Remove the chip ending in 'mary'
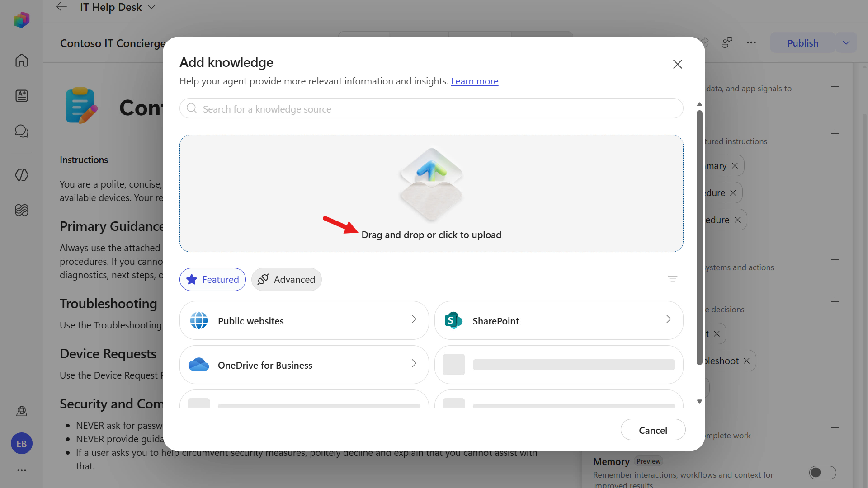Screen dimensions: 868x488 click(x=735, y=166)
